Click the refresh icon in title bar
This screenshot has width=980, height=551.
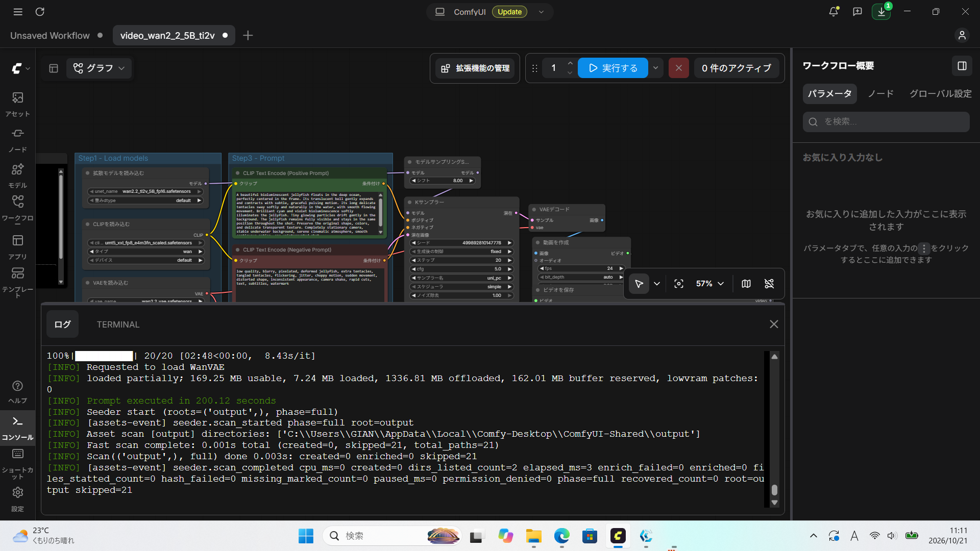[40, 12]
